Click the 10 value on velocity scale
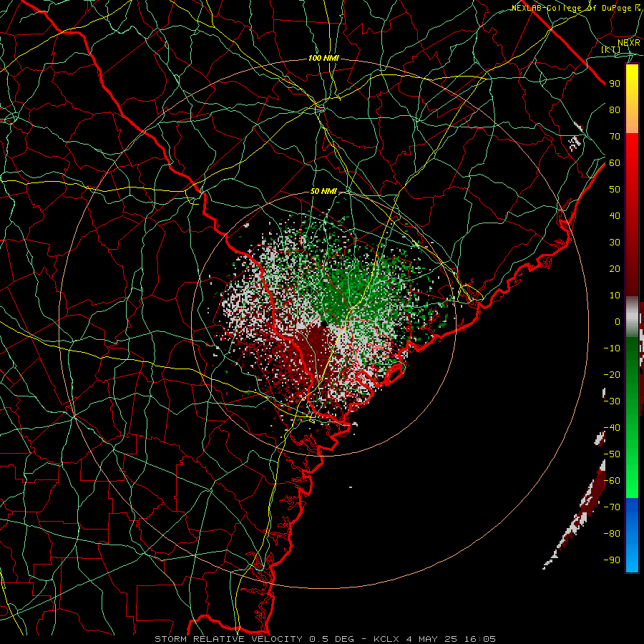This screenshot has height=644, width=644. pos(615,296)
